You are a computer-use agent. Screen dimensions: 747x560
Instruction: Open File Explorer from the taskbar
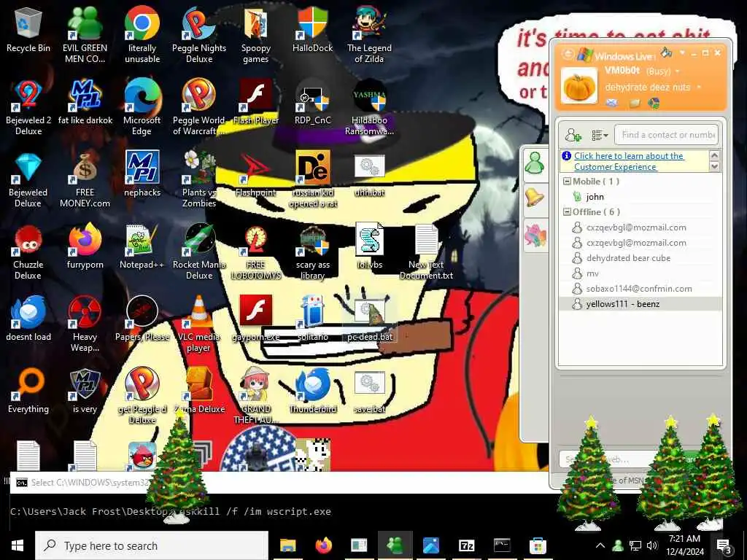pyautogui.click(x=287, y=545)
